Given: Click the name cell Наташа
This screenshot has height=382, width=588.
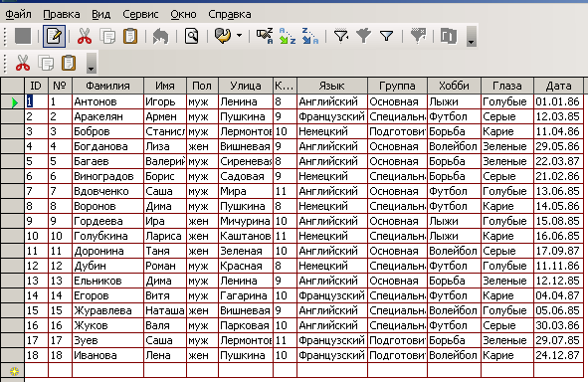Looking at the screenshot, I should [165, 310].
